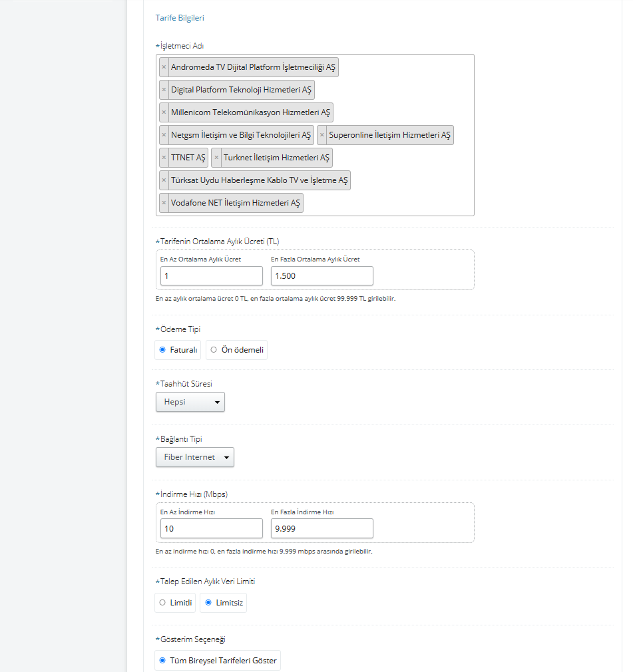Click the En Az İndirme Hızı field
Screen dimensions: 633x672
(x=212, y=529)
